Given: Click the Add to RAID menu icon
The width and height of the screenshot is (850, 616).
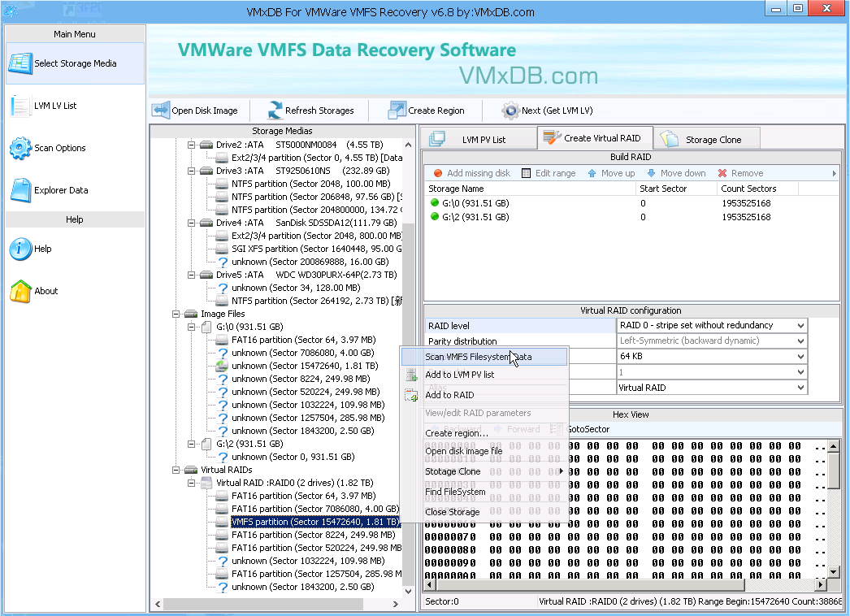Looking at the screenshot, I should [411, 395].
